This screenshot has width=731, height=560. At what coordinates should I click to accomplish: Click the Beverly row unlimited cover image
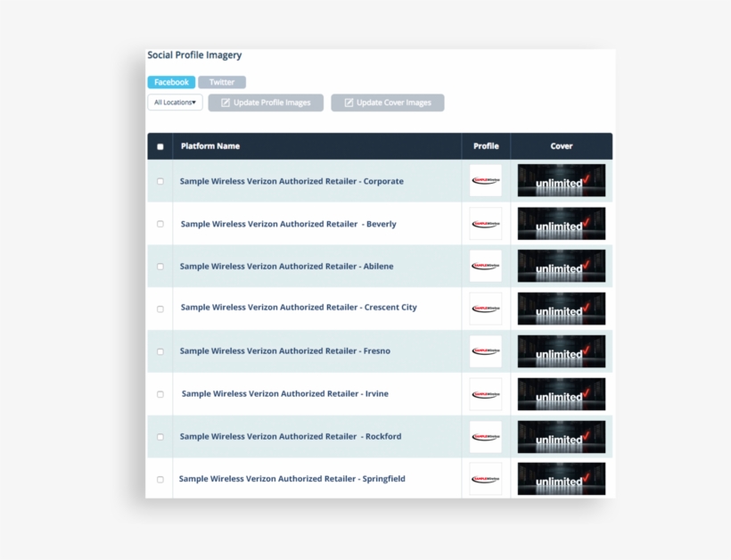point(562,224)
